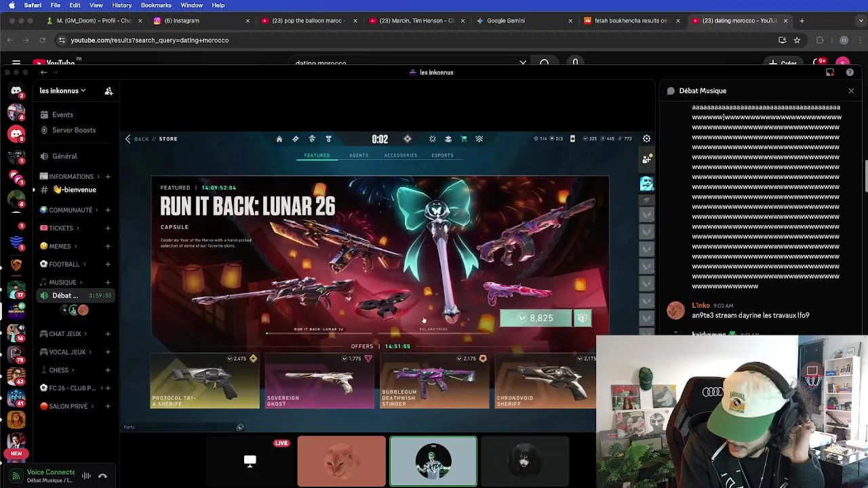Click the Valorant store home icon
This screenshot has width=868, height=488.
279,139
